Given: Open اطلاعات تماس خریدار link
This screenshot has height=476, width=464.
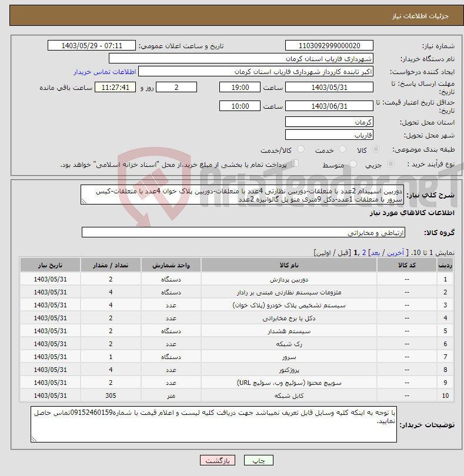Looking at the screenshot, I should click(x=105, y=72).
